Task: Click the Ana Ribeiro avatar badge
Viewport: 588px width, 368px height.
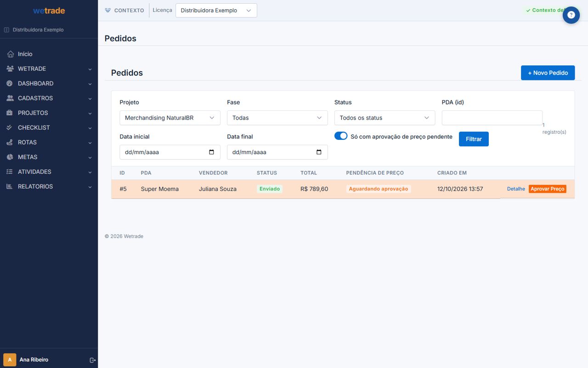Action: pyautogui.click(x=10, y=360)
